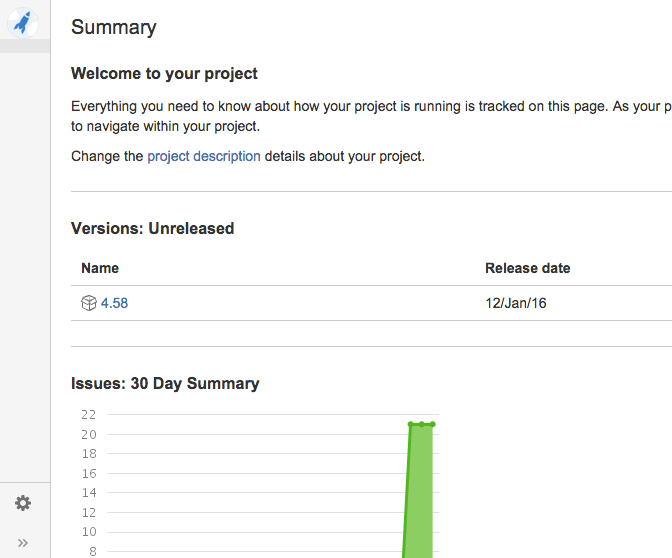The height and width of the screenshot is (558, 672).
Task: Click the rocket project avatar icon
Action: point(22,20)
